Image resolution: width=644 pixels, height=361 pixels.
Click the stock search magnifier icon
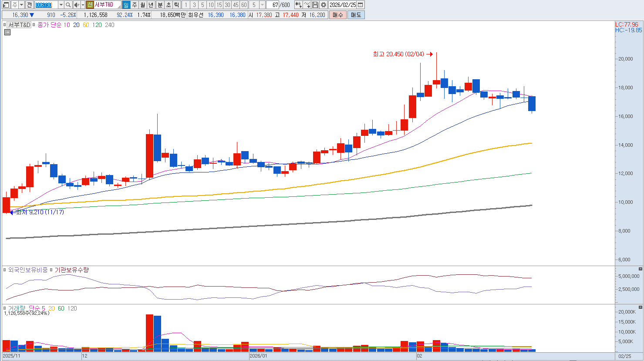(68, 5)
